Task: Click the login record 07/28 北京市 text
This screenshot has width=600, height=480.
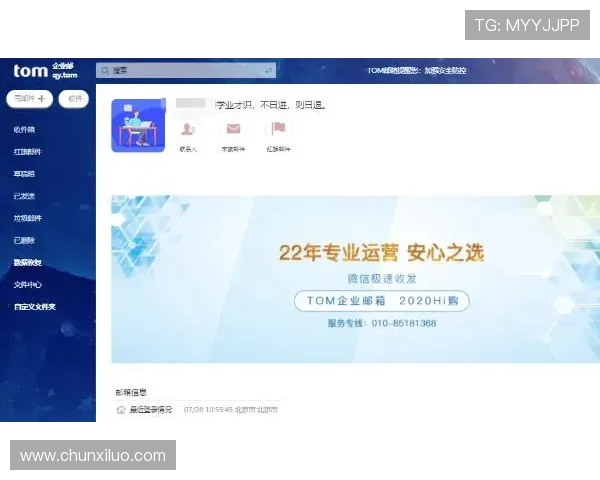Action: (230, 410)
